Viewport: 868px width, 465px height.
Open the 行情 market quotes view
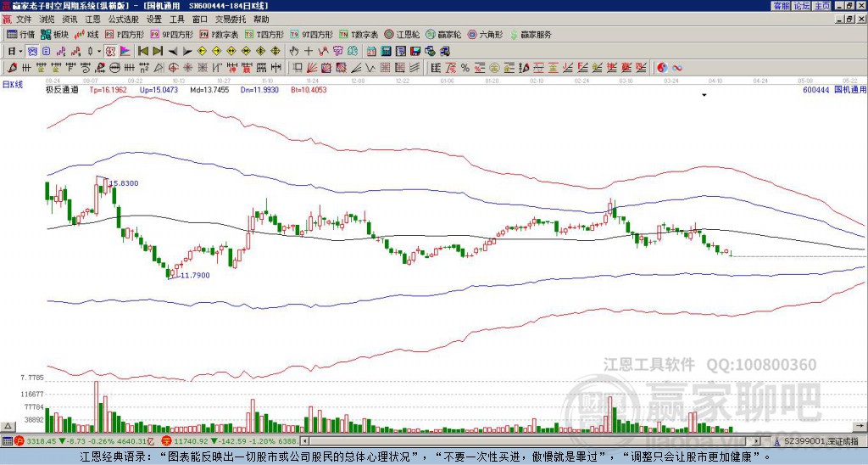point(20,34)
